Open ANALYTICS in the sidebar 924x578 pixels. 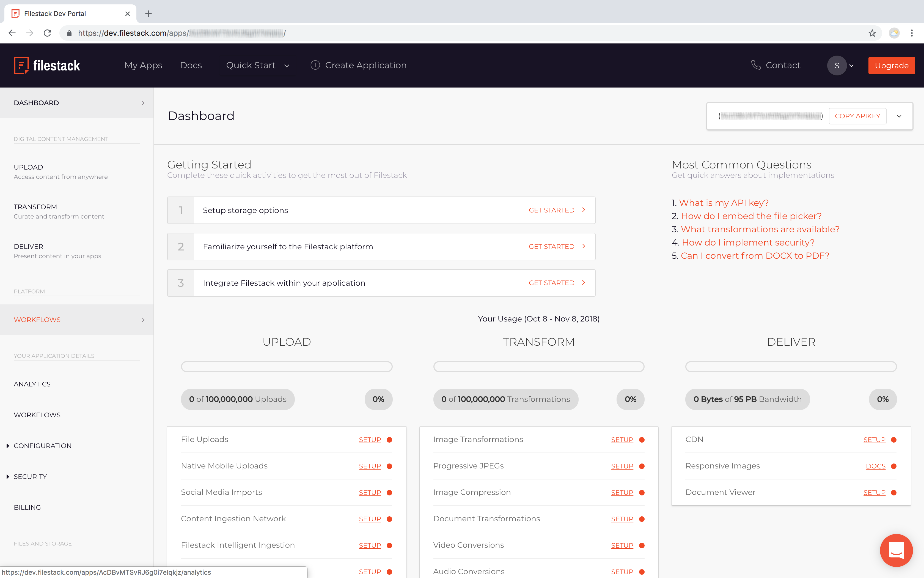point(32,384)
